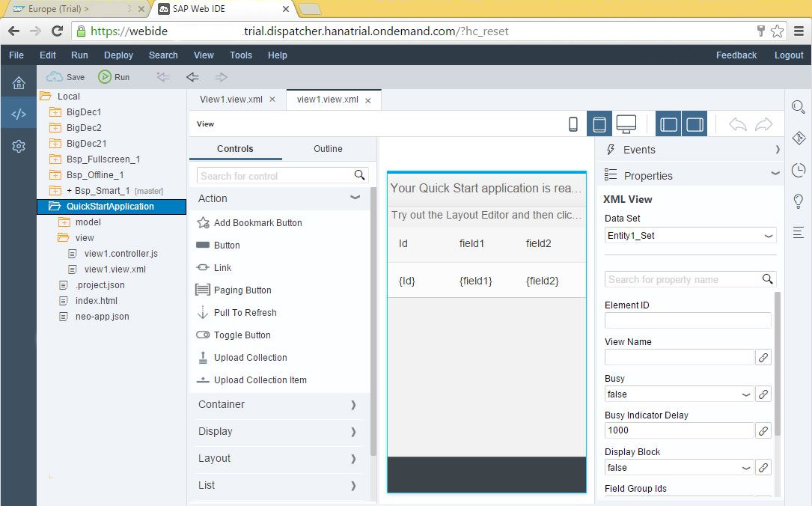Image resolution: width=812 pixels, height=506 pixels.
Task: Select the tablet device preview icon
Action: tap(599, 124)
